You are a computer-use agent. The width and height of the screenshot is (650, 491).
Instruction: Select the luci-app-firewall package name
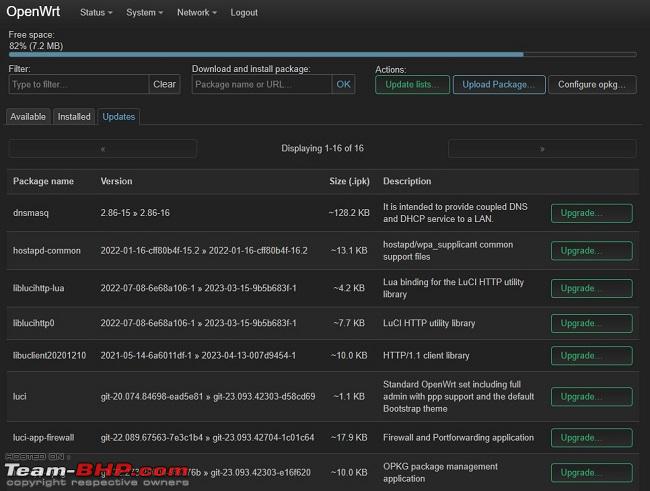coord(44,438)
